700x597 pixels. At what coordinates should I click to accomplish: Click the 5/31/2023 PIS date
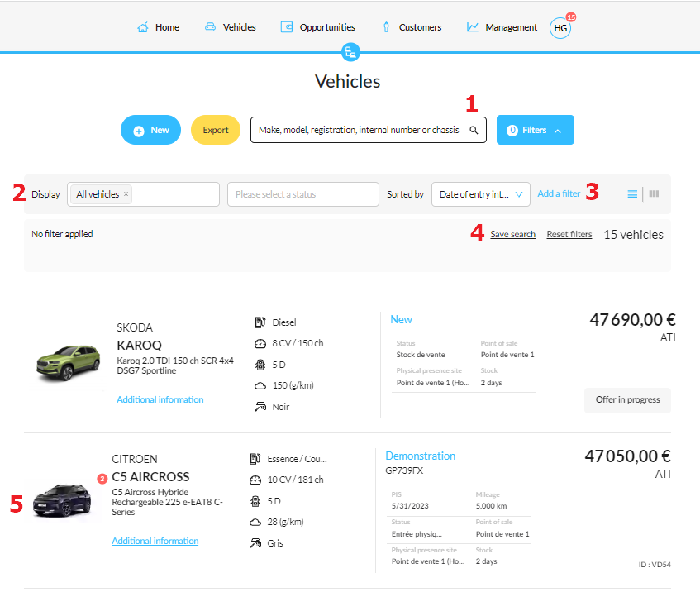point(410,506)
